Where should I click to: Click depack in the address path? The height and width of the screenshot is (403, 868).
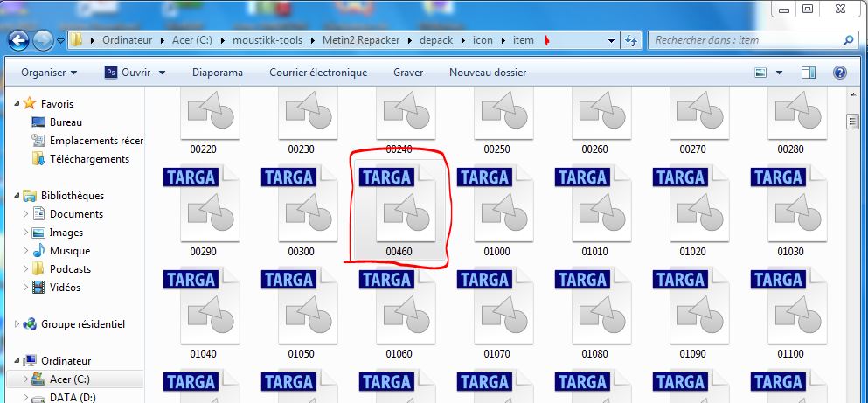[436, 40]
